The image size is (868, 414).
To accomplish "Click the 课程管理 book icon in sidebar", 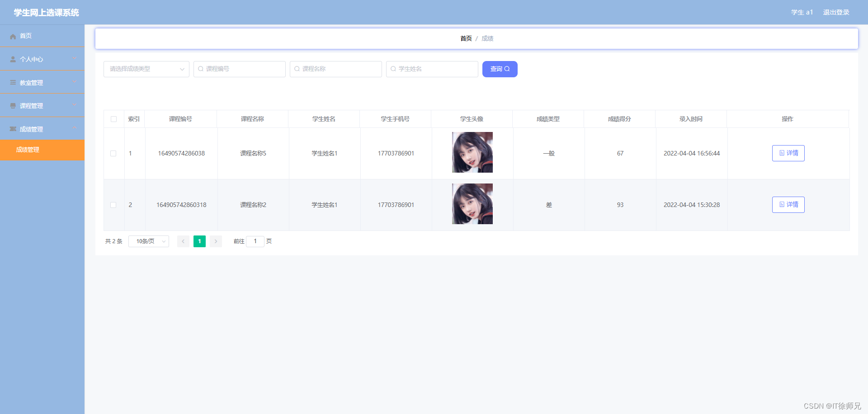I will click(x=13, y=105).
